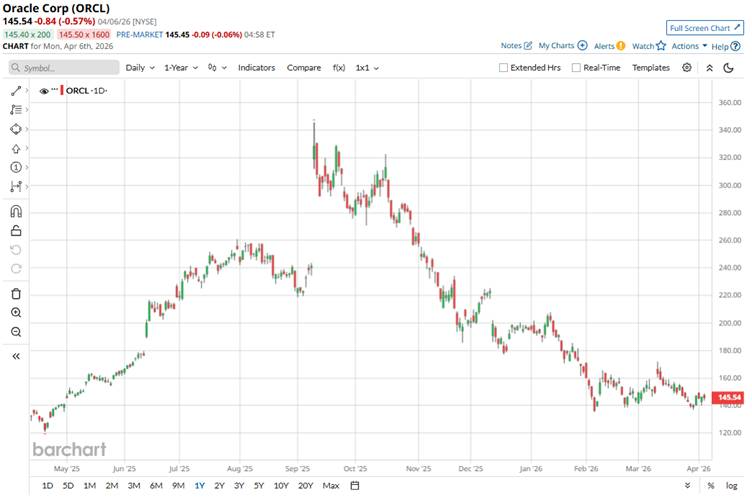Open the Fibonacci retracement tools
The width and height of the screenshot is (752, 500).
click(16, 110)
